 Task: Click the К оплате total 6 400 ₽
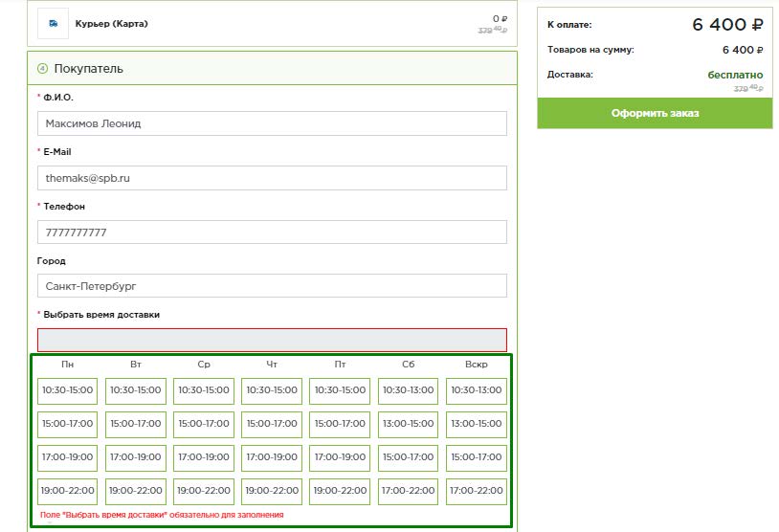pos(728,24)
